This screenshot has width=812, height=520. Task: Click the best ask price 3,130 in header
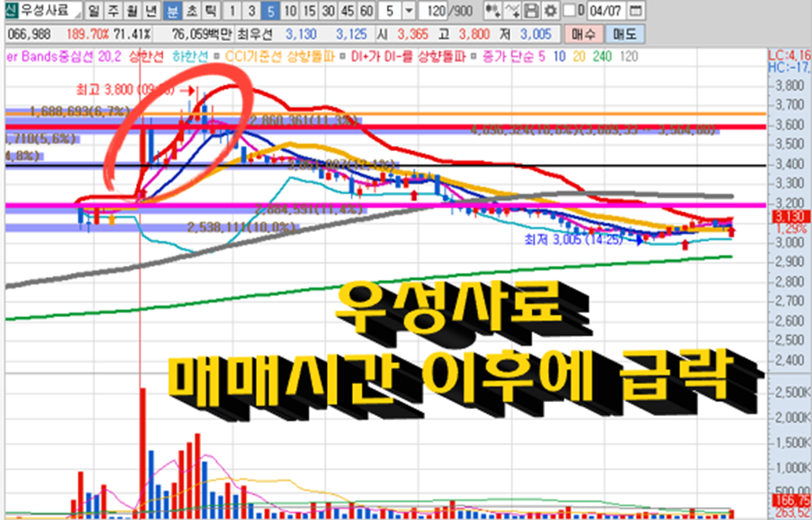pos(301,35)
